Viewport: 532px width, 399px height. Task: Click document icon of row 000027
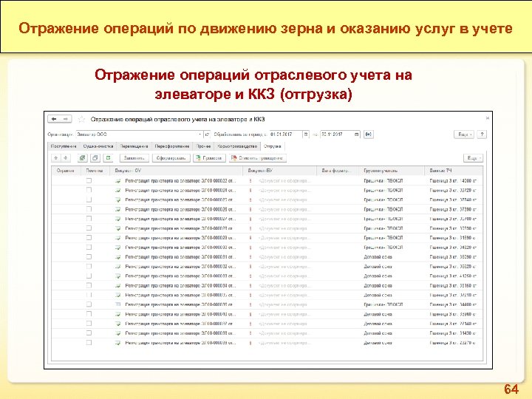(x=118, y=219)
